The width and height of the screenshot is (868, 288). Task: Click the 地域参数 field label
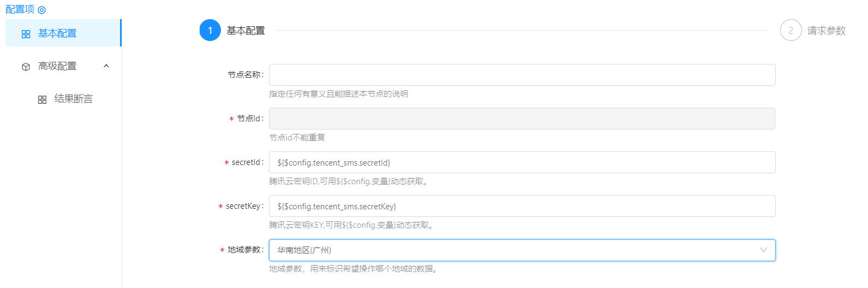244,250
